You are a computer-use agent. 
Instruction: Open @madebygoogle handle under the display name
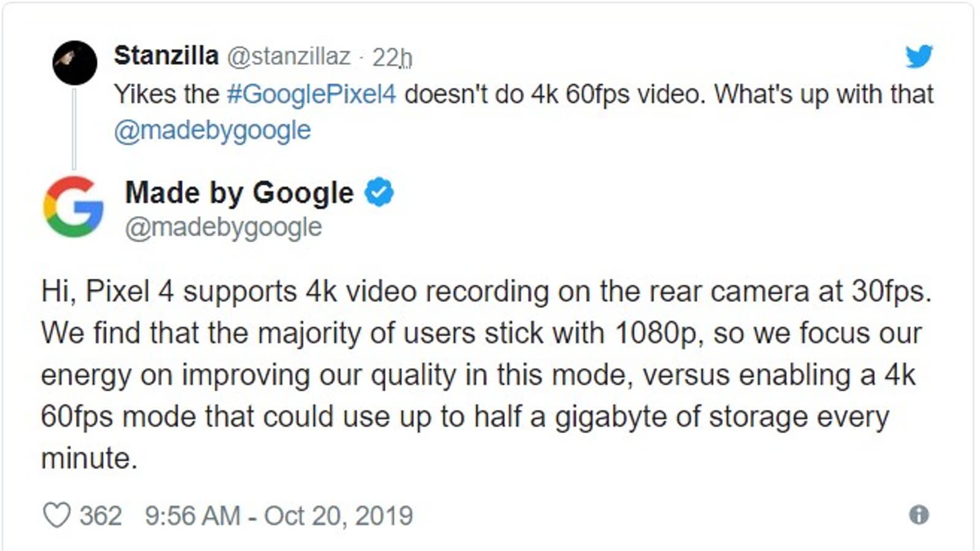click(x=224, y=227)
